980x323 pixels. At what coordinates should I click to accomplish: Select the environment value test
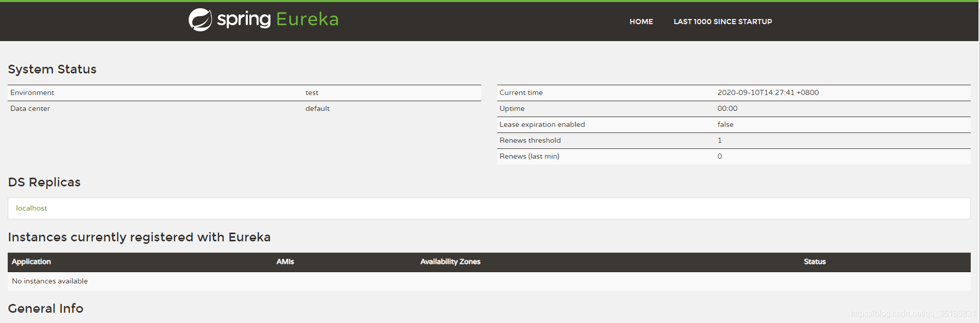[312, 92]
